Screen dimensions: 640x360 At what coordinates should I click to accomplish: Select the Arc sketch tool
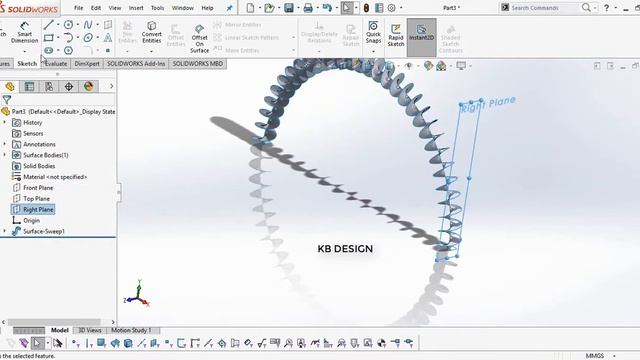click(69, 38)
